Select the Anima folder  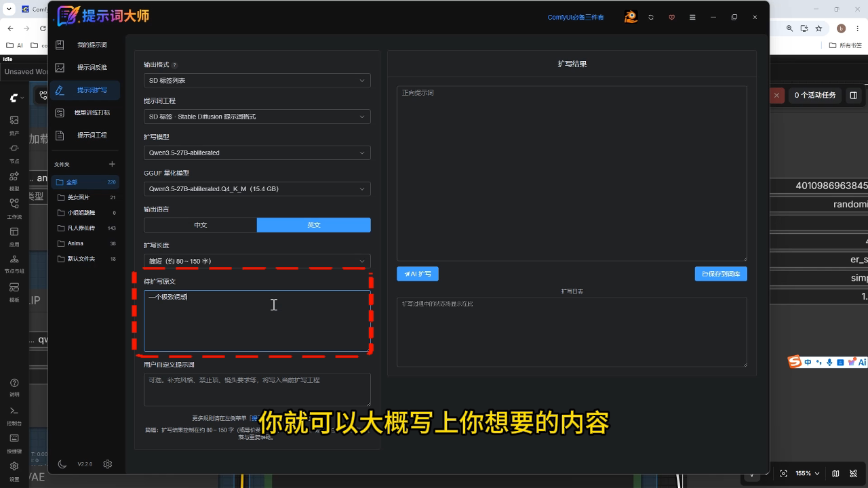click(x=85, y=243)
